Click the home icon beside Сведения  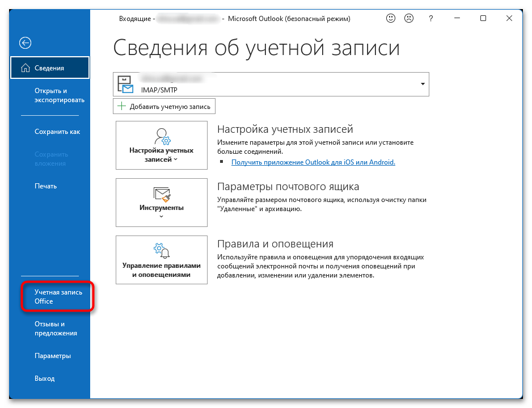pos(26,68)
